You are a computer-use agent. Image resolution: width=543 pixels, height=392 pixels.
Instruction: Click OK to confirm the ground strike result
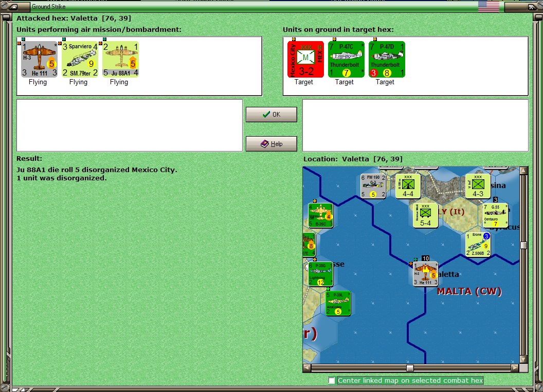click(x=271, y=115)
